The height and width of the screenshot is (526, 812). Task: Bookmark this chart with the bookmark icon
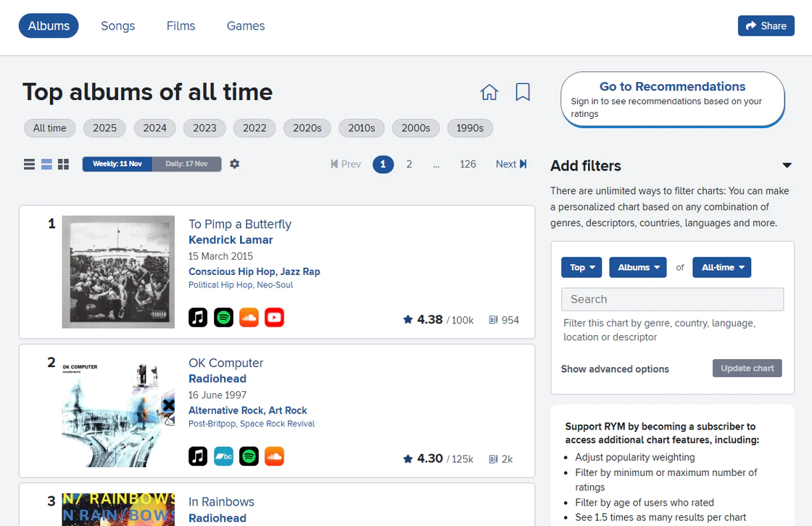pos(523,92)
